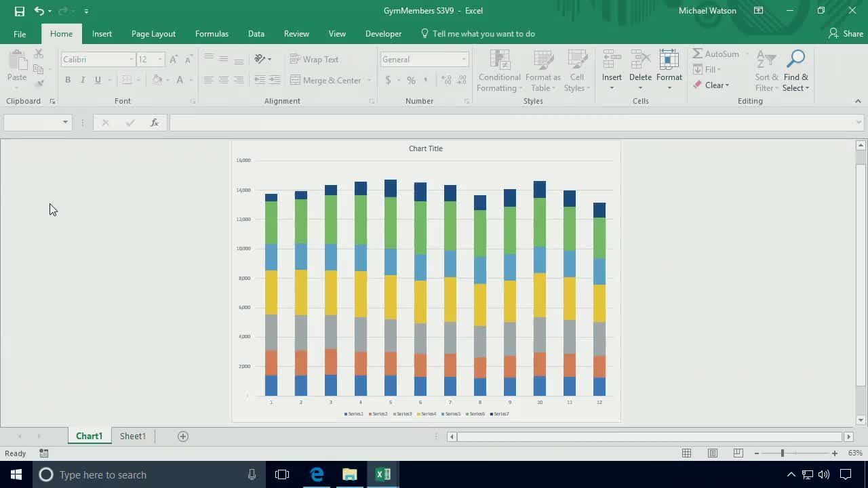Open the General number format dropdown
This screenshot has height=488, width=868.
[x=463, y=59]
